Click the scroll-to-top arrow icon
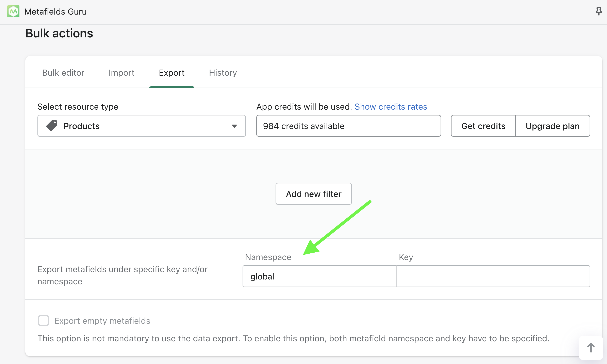Screen dimensions: 607x364 click(x=591, y=348)
